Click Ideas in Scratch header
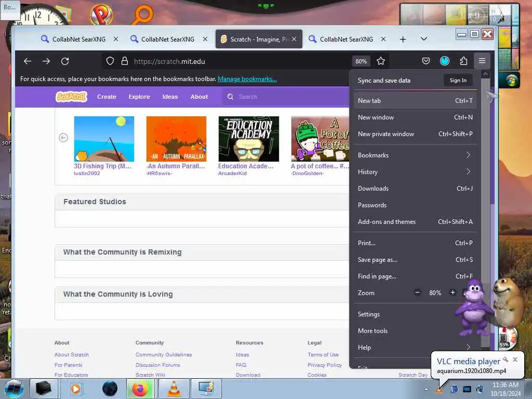This screenshot has height=399, width=532. pyautogui.click(x=170, y=97)
